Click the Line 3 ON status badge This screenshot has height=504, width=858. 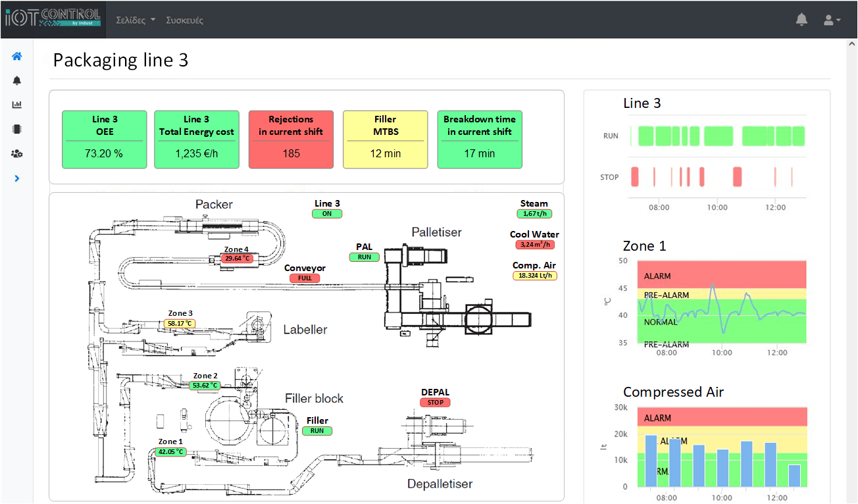point(327,214)
